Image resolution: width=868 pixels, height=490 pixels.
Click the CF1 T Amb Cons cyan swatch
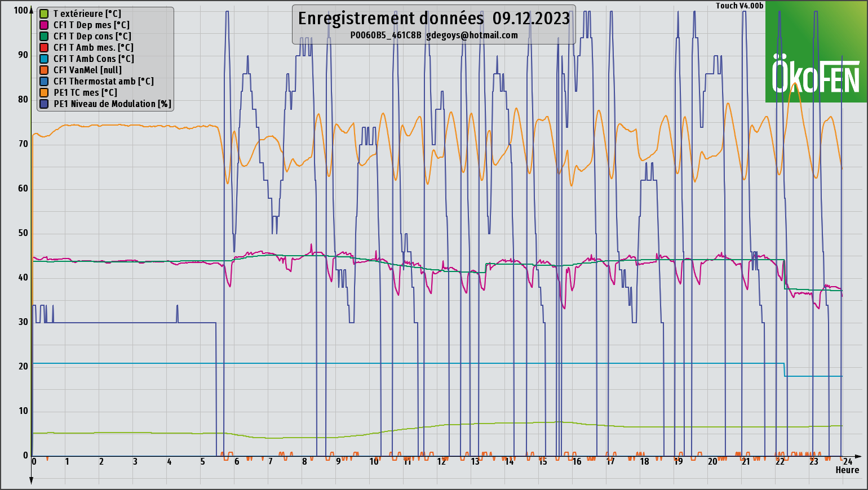pos(43,59)
